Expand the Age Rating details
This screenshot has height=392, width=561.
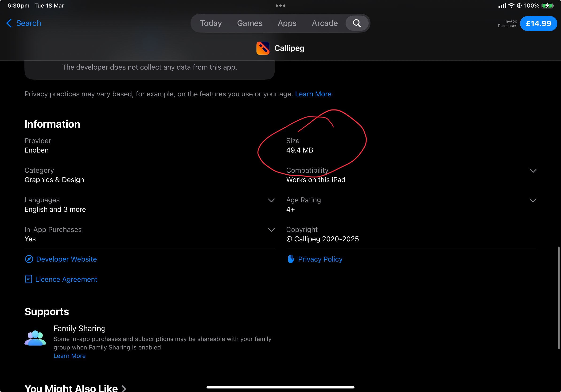(533, 200)
